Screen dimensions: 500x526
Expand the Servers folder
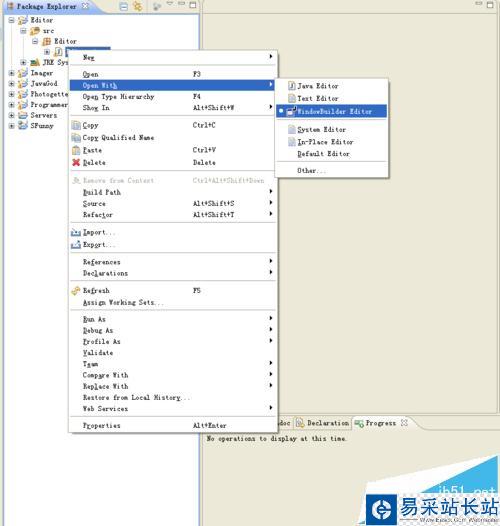[x=12, y=115]
